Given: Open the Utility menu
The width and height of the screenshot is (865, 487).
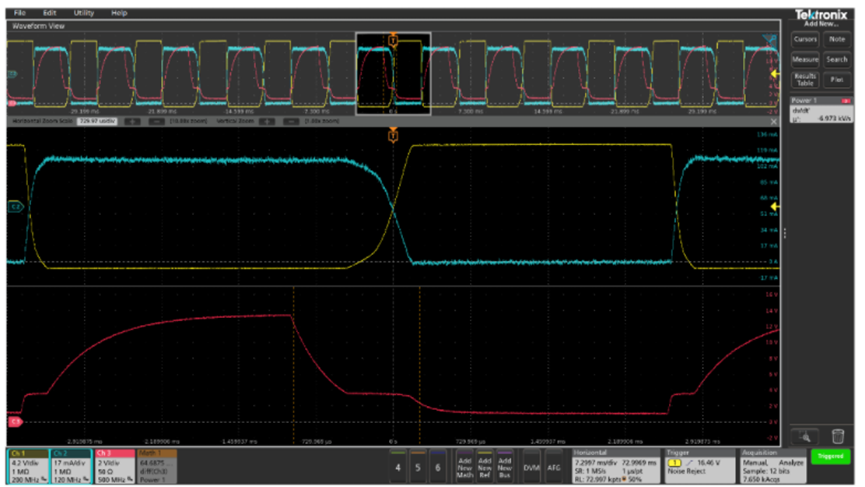Looking at the screenshot, I should (84, 13).
